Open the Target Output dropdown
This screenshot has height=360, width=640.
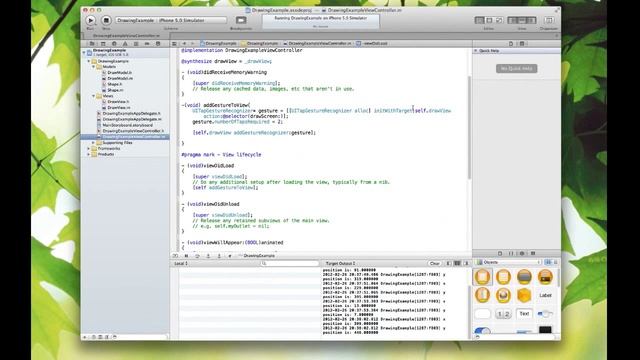coord(340,264)
